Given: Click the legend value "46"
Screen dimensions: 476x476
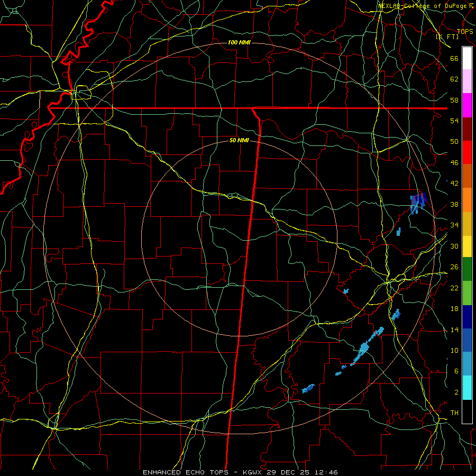Looking at the screenshot, I should click(x=454, y=162).
